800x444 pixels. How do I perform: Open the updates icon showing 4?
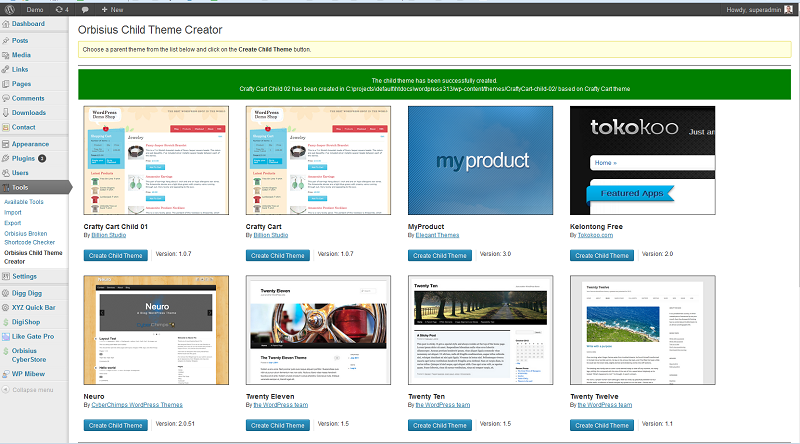click(x=62, y=9)
